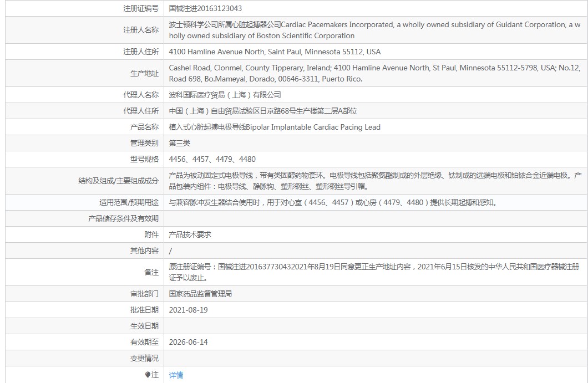Select the 注册人名称 label
The image size is (588, 383).
(x=141, y=30)
